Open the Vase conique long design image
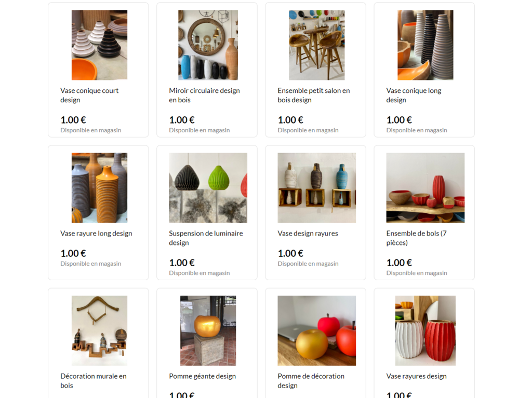532x398 pixels. (x=425, y=45)
